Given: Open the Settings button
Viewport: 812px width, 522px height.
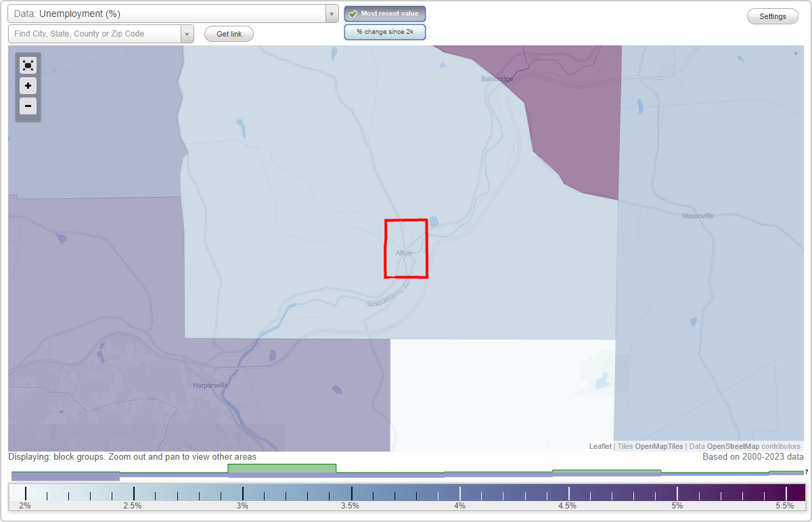Looking at the screenshot, I should click(773, 16).
